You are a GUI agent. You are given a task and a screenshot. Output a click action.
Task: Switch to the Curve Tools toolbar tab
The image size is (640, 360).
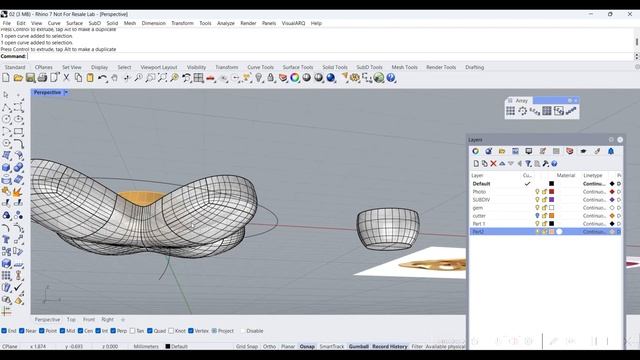[x=260, y=67]
